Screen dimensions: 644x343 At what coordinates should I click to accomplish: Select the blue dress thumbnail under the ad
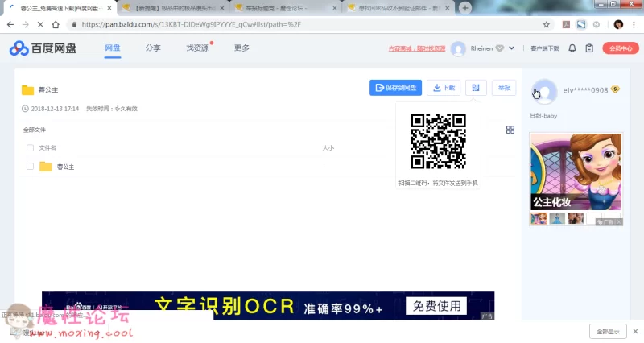click(557, 218)
